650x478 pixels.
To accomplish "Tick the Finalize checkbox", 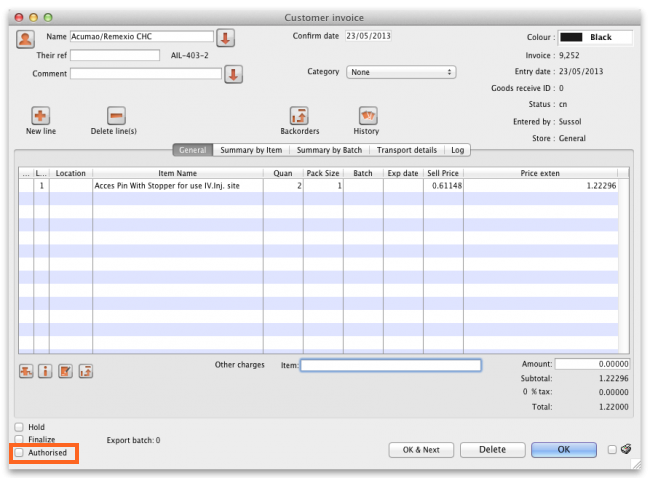I will pos(20,440).
